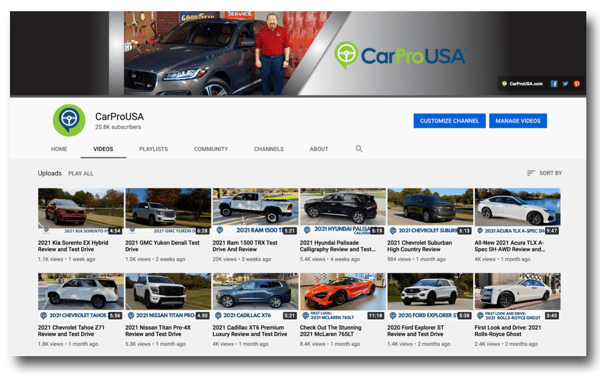This screenshot has width=600, height=374.
Task: Open the Nissan Titan Pro-4X thumbnail
Action: [168, 297]
